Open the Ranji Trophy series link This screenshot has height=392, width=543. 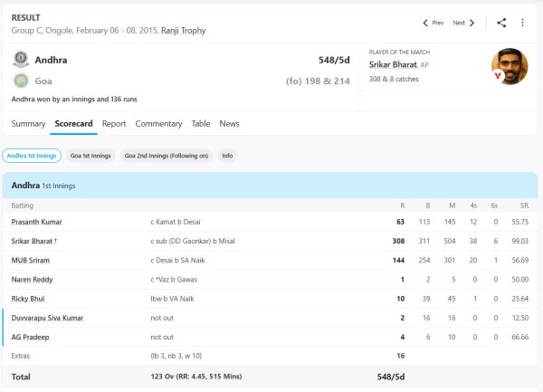[183, 31]
